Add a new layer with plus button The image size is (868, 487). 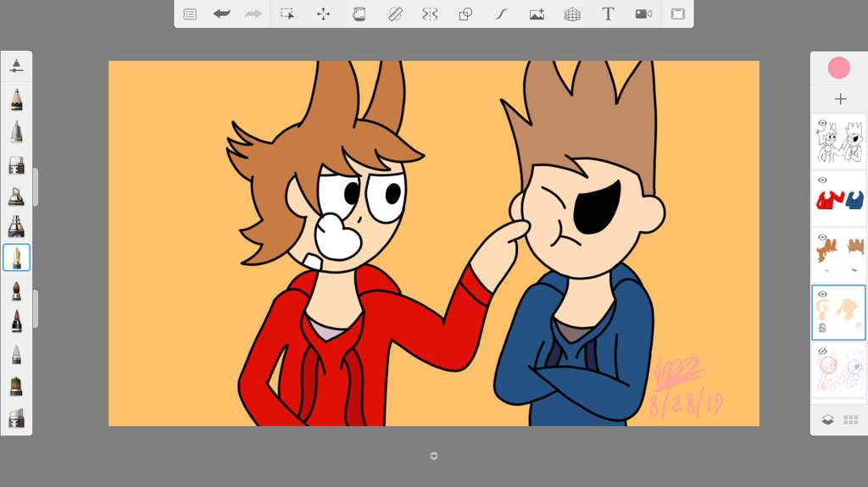(840, 99)
